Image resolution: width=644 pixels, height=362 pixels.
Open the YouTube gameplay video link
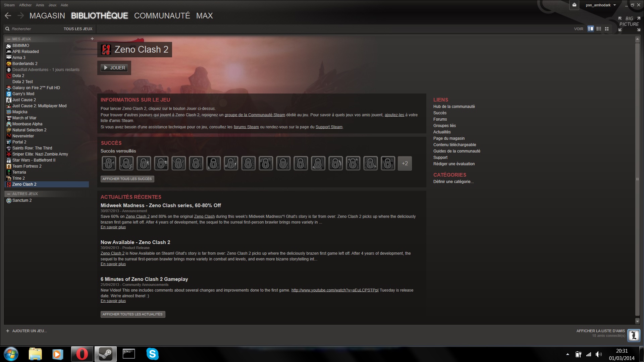[335, 290]
